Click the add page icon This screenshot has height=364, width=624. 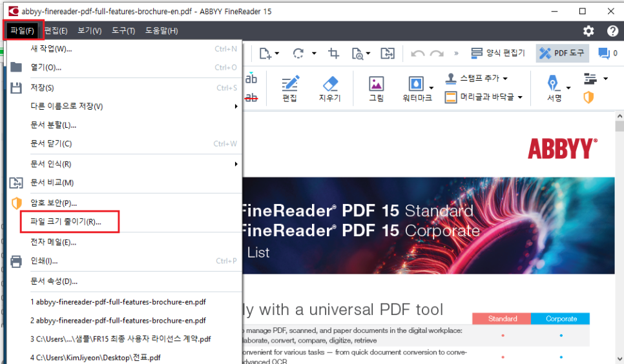pyautogui.click(x=265, y=53)
